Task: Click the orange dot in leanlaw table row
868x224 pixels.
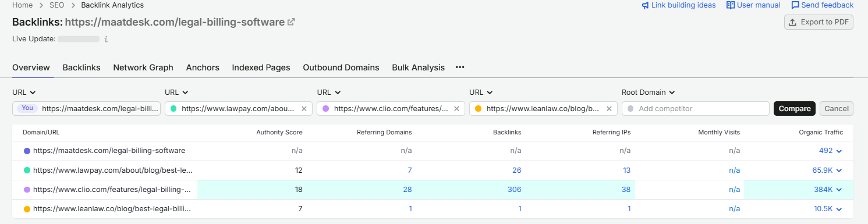Action: (x=27, y=209)
